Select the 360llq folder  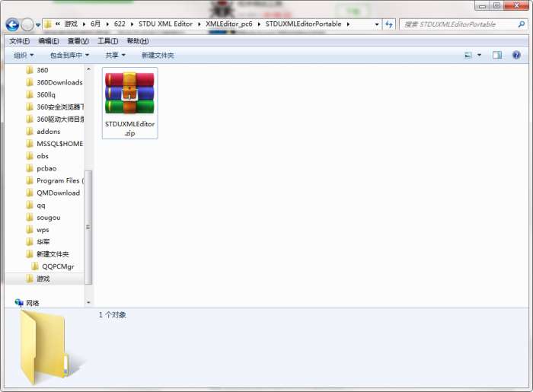point(41,95)
